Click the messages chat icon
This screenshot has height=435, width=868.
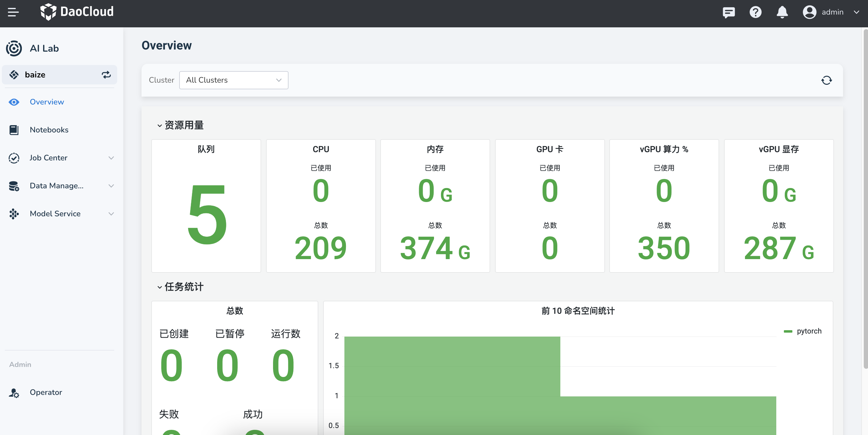coord(729,12)
